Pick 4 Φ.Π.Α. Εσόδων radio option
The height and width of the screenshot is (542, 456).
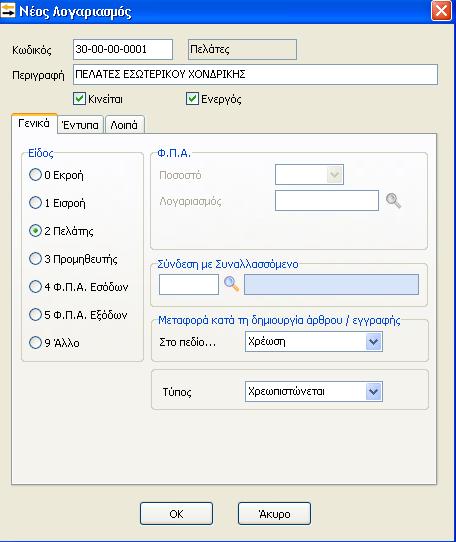[35, 287]
